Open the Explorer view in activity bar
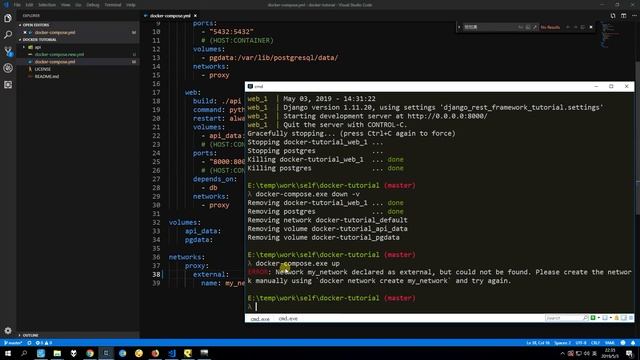640x360 pixels. pos(8,18)
